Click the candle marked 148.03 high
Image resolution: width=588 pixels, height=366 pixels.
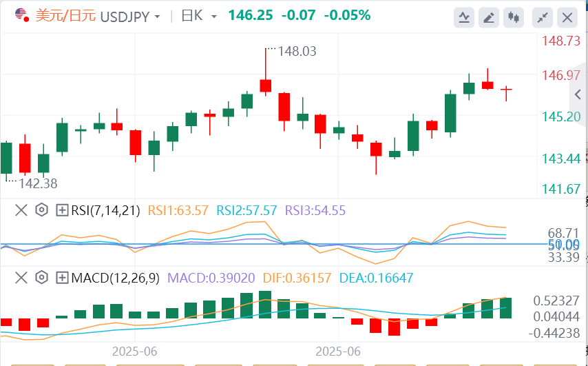[x=265, y=84]
